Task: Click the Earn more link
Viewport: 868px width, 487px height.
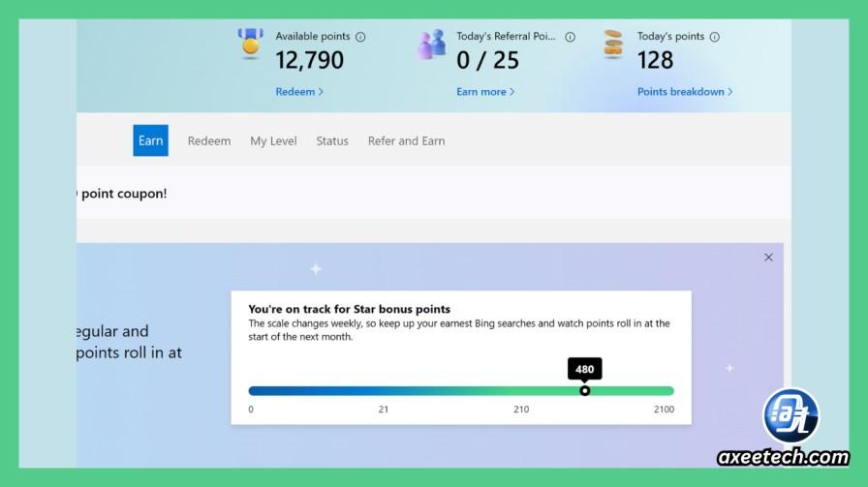Action: click(485, 92)
